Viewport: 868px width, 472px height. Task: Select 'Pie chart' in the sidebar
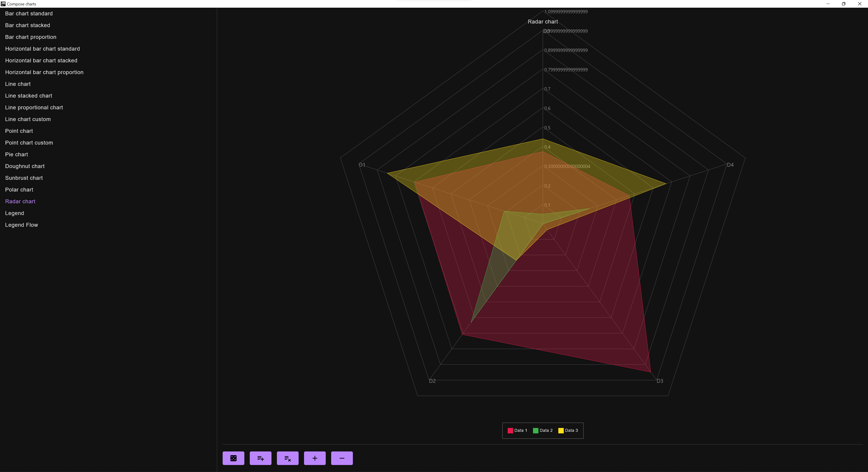(16, 154)
